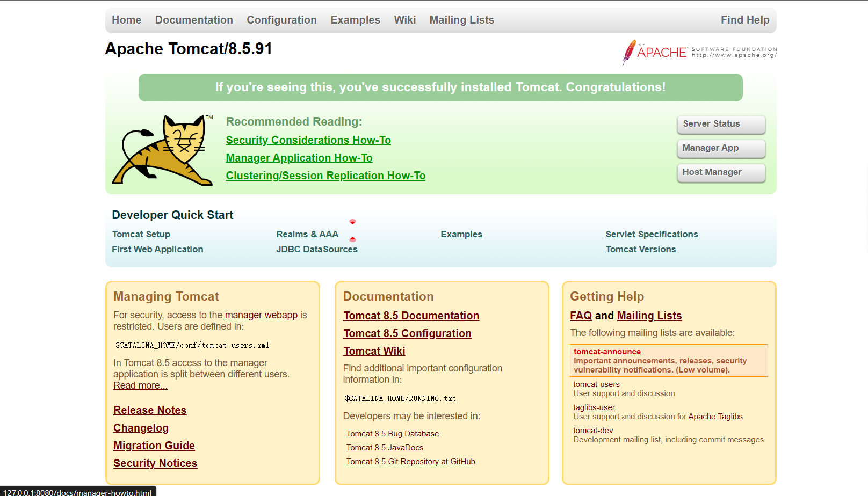This screenshot has height=496, width=868.
Task: Open tomcat-dev mailing list link
Action: tap(593, 431)
